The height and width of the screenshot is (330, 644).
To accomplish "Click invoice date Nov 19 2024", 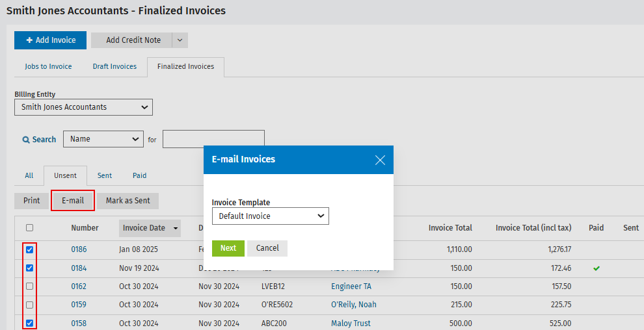I will coord(139,268).
